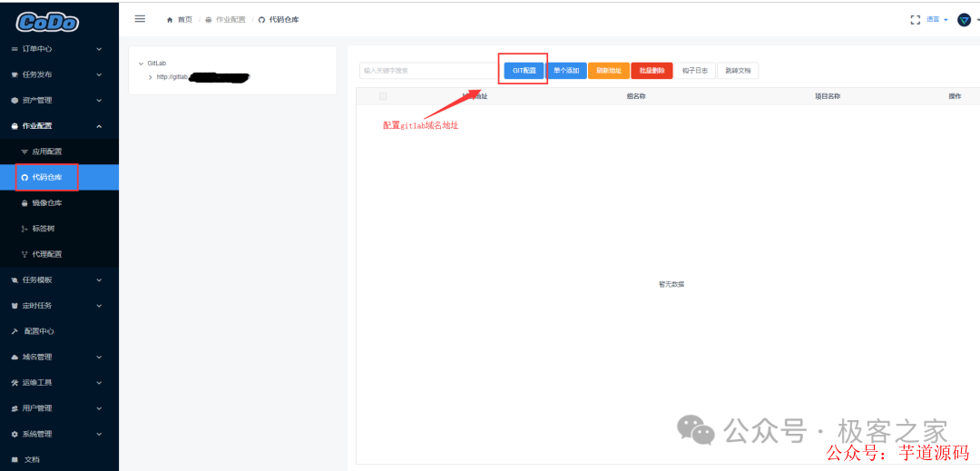Click the 文档 book icon
Viewport: 980px width, 471px height.
tap(15, 460)
